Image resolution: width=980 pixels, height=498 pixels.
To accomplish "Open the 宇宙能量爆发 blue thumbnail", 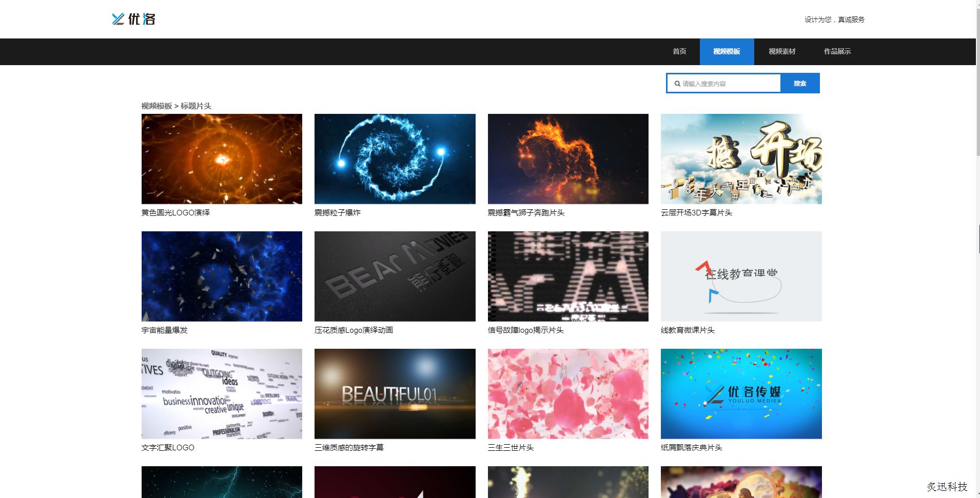I will [222, 276].
